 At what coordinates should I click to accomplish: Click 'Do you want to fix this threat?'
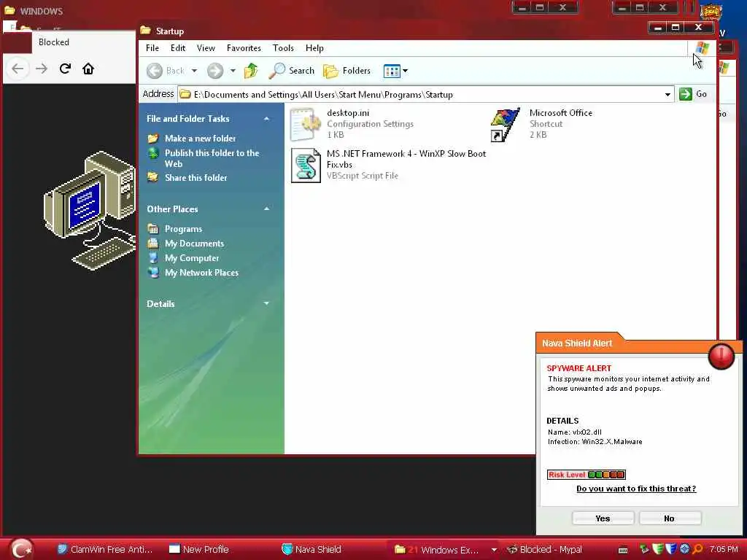(x=636, y=489)
